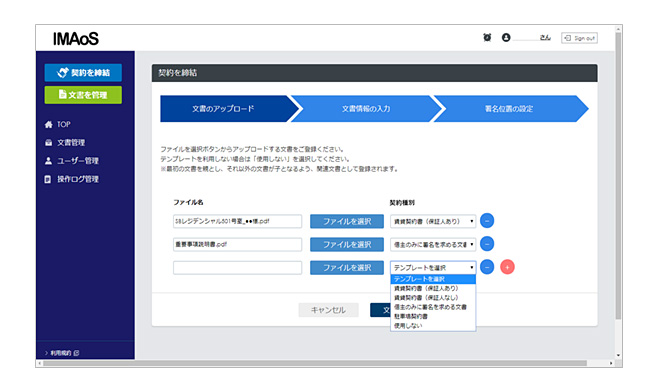
Task: Click the empty third file name field
Action: point(238,267)
